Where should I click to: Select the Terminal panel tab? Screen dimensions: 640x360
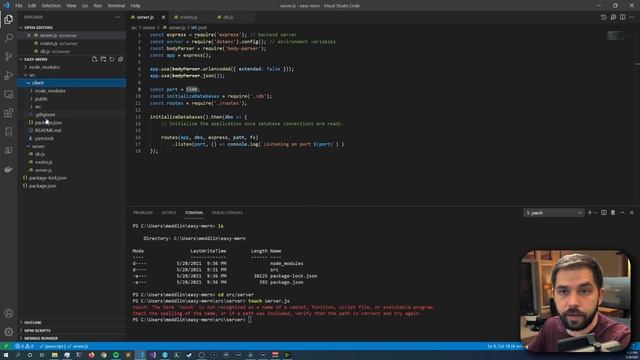(x=194, y=213)
